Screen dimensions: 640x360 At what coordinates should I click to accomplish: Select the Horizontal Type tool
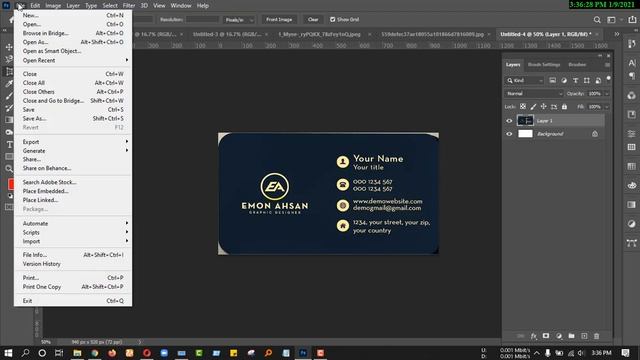click(9, 144)
